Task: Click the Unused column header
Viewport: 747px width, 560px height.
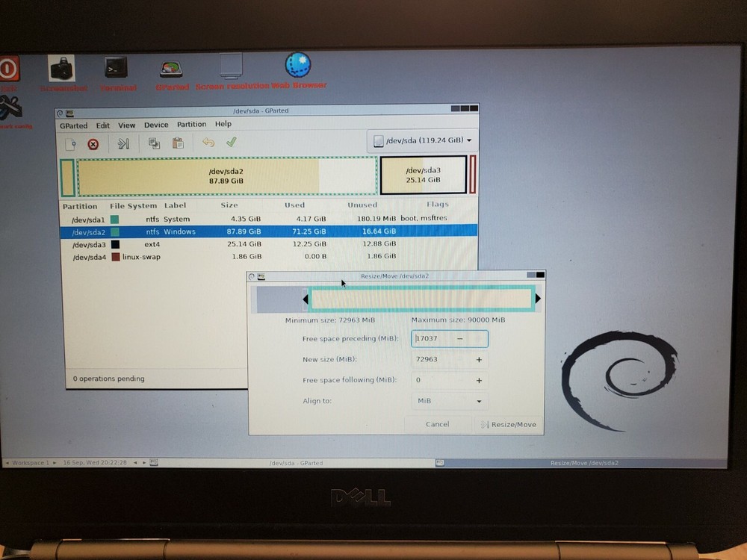Action: 362,205
